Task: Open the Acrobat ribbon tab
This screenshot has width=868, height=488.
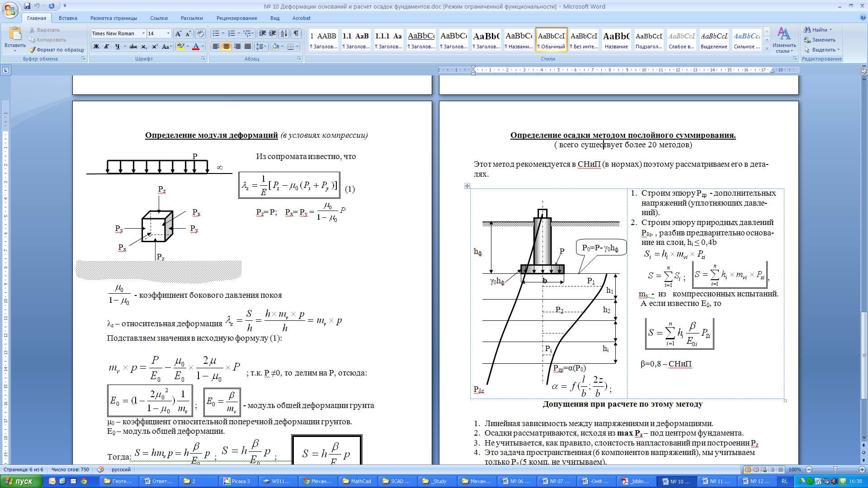Action: 301,18
